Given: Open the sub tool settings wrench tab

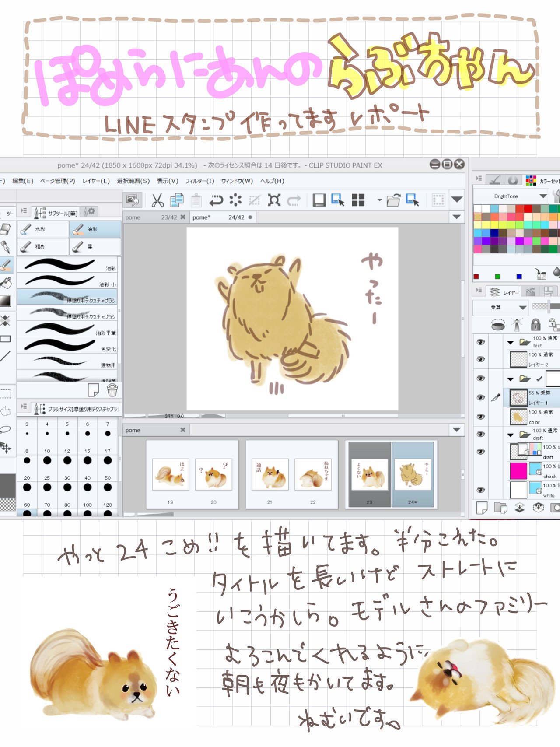Looking at the screenshot, I should point(90,211).
